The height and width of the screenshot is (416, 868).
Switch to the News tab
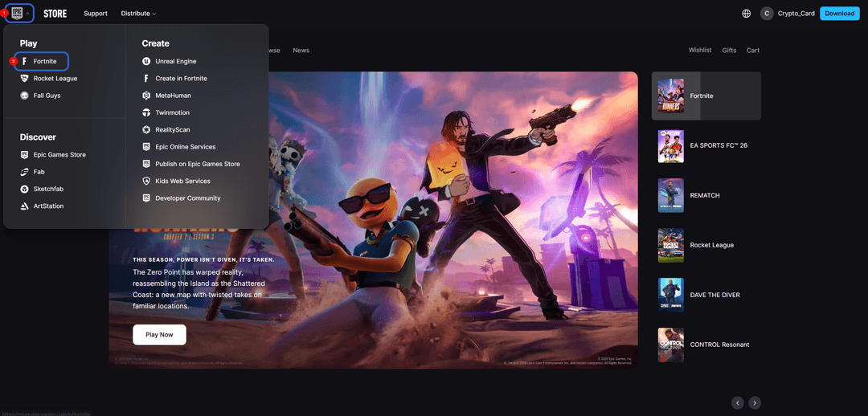coord(301,51)
